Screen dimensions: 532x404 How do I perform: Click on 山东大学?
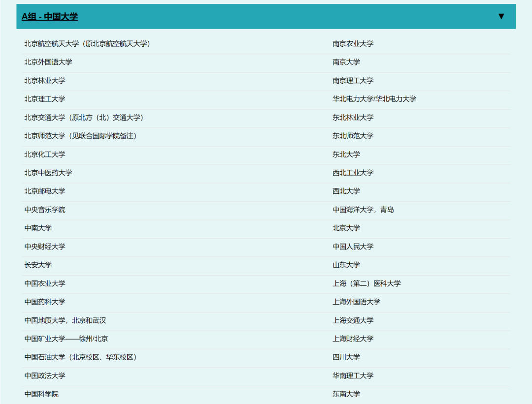(x=346, y=265)
